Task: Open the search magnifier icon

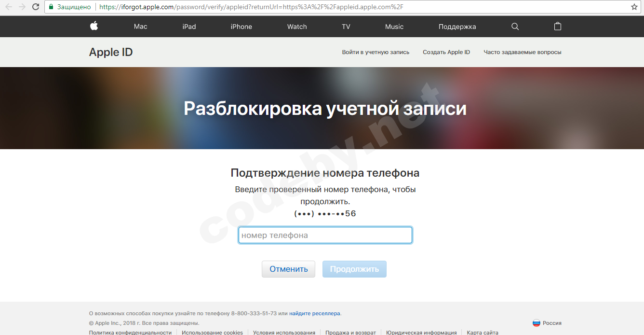Action: [515, 27]
